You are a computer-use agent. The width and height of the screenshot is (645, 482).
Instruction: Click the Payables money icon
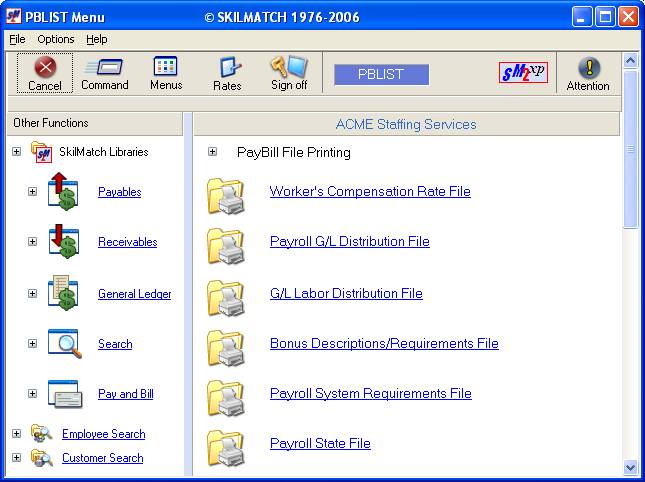(x=63, y=191)
